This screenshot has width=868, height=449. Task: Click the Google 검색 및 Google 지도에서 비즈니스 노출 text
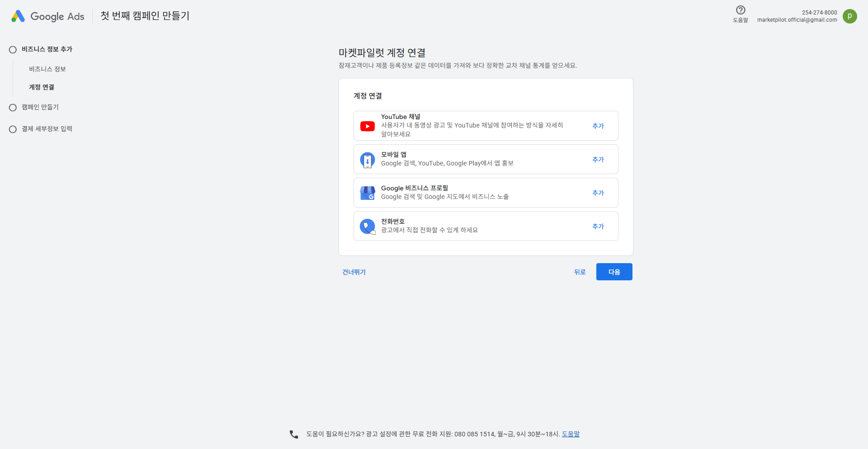445,197
